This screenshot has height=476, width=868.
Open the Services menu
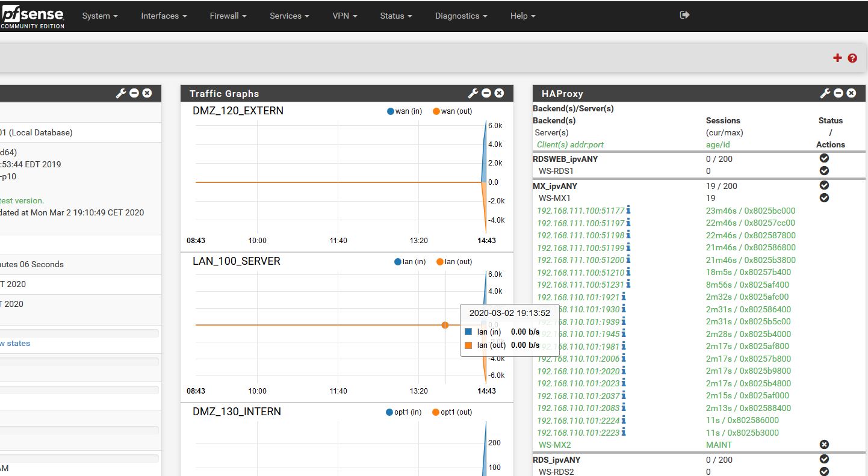pos(290,16)
